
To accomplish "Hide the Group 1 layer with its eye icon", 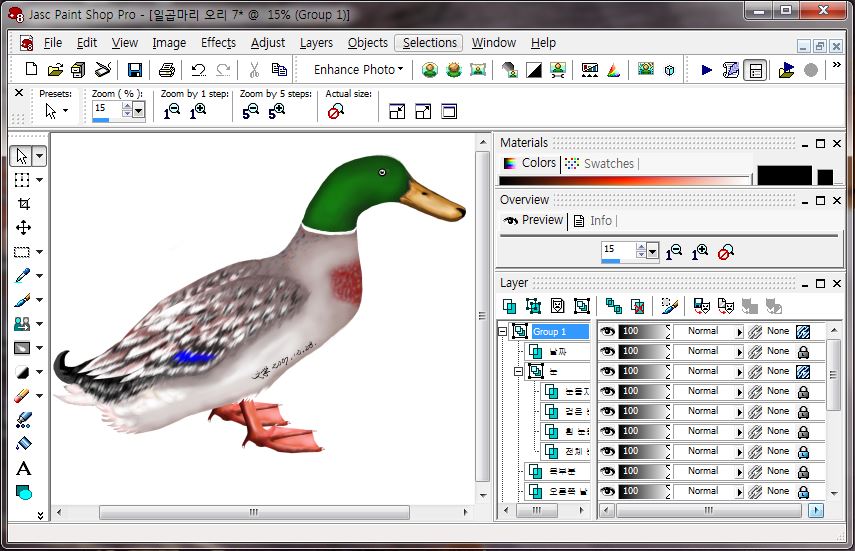I will point(607,331).
